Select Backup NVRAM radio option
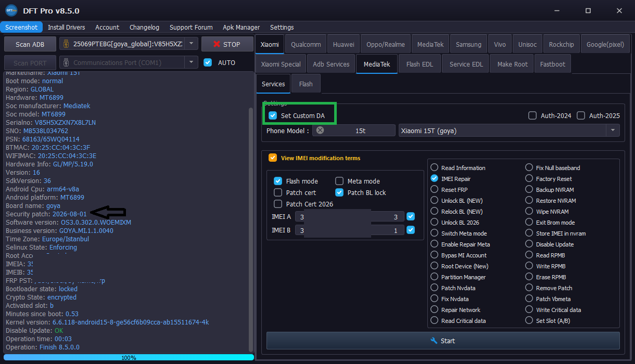Image resolution: width=635 pixels, height=364 pixels. [529, 189]
